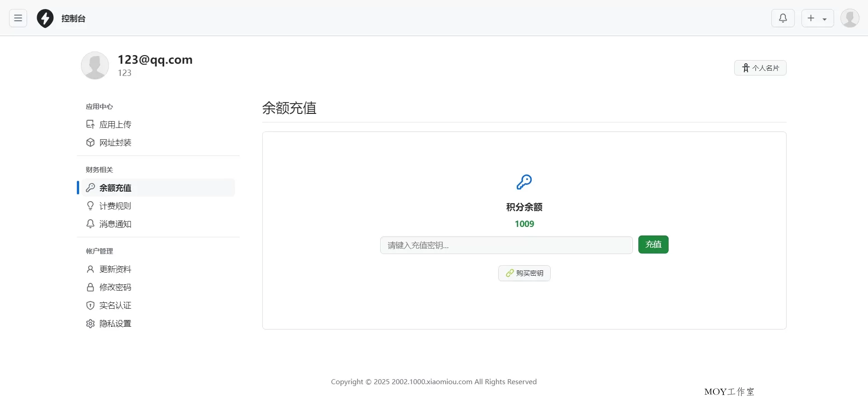Expand the dropdown arrow beside the plus button
The height and width of the screenshot is (414, 868).
point(826,18)
